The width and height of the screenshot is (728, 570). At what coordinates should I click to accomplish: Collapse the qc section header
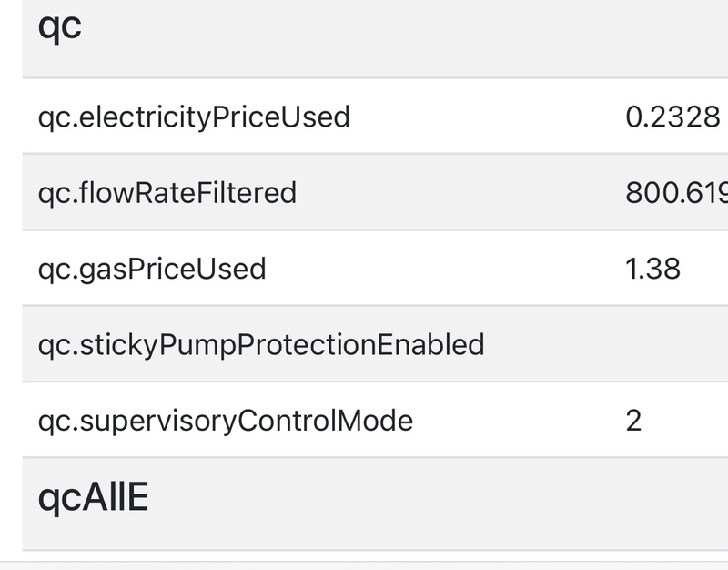click(x=60, y=27)
